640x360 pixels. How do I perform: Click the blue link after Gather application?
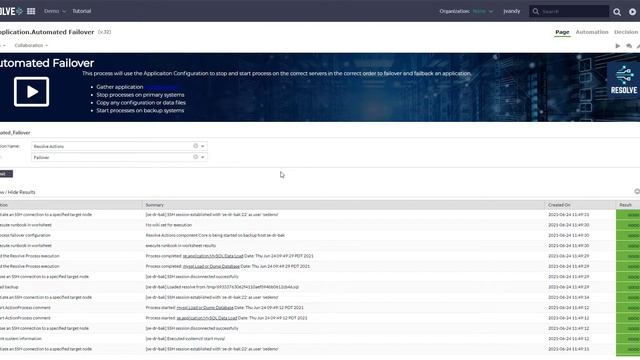[161, 87]
